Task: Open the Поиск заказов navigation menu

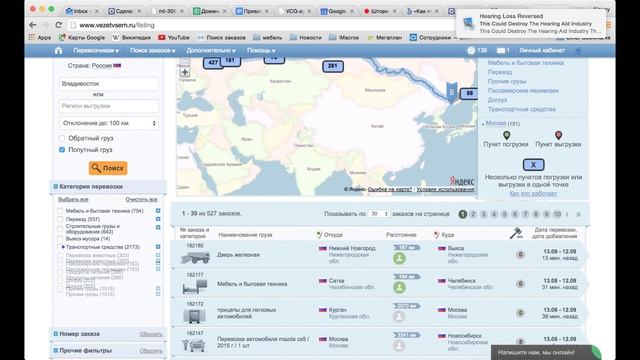Action: [153, 51]
